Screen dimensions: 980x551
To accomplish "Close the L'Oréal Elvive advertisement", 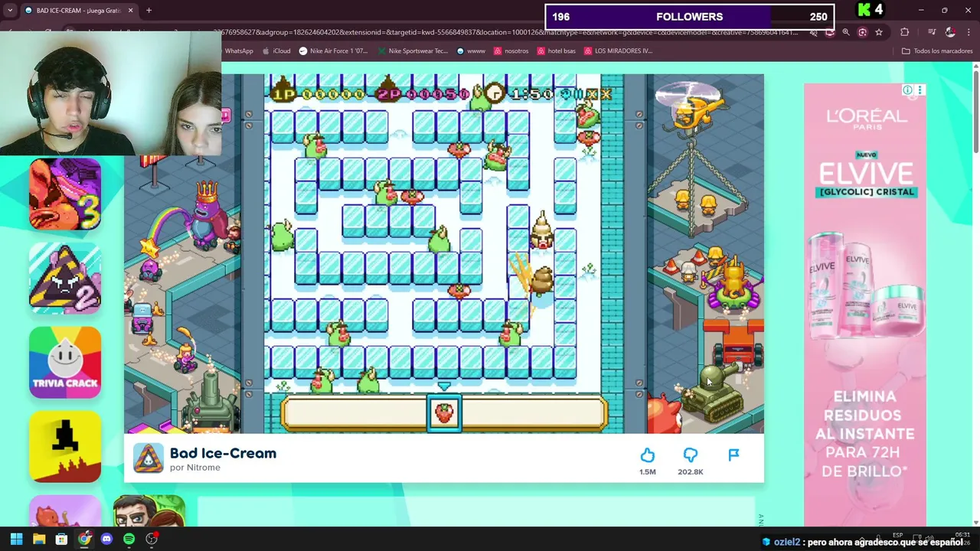I will 920,90.
